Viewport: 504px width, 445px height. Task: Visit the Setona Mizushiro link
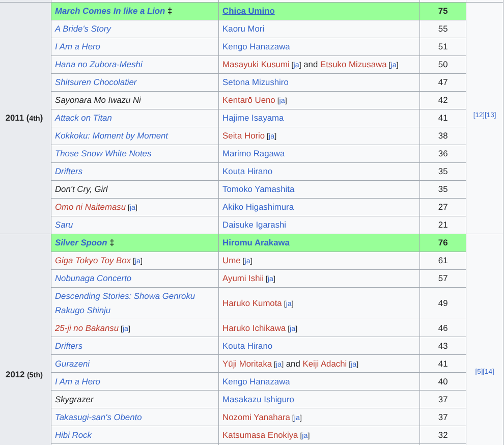click(x=256, y=82)
